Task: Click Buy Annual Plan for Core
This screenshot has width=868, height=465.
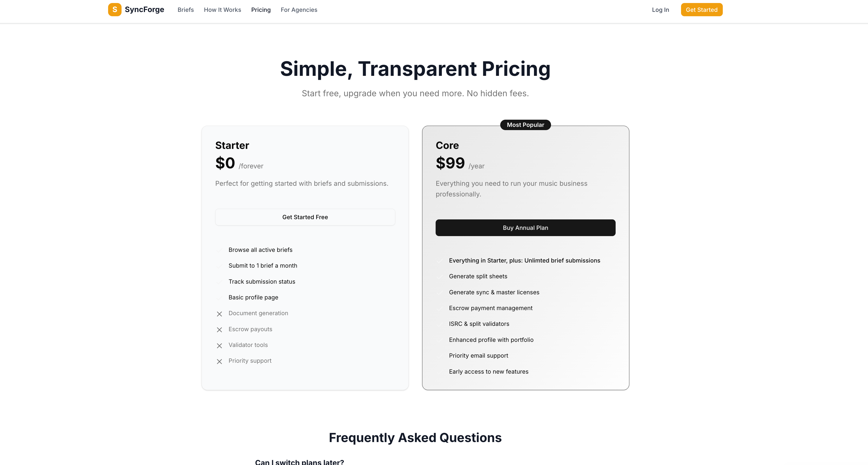Action: point(525,228)
